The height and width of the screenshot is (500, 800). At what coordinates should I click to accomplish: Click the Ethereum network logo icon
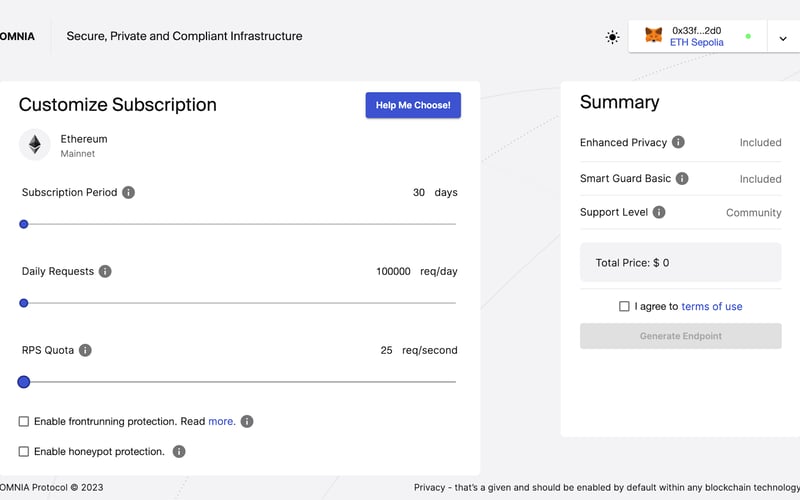point(35,145)
